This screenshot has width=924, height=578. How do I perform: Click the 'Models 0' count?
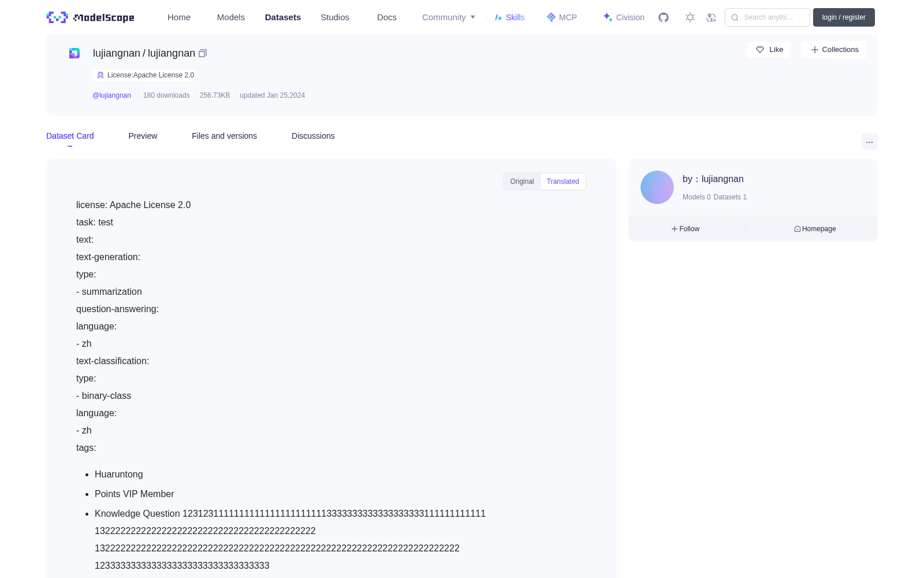click(696, 197)
